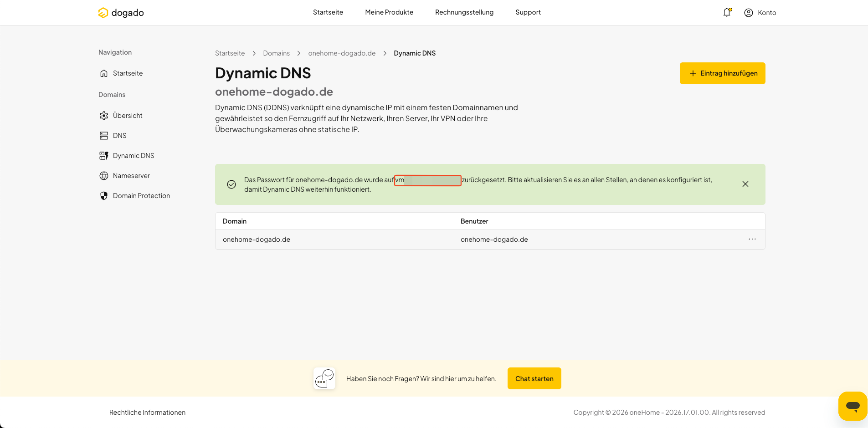This screenshot has width=868, height=428.
Task: Click Chat starten button
Action: click(534, 378)
